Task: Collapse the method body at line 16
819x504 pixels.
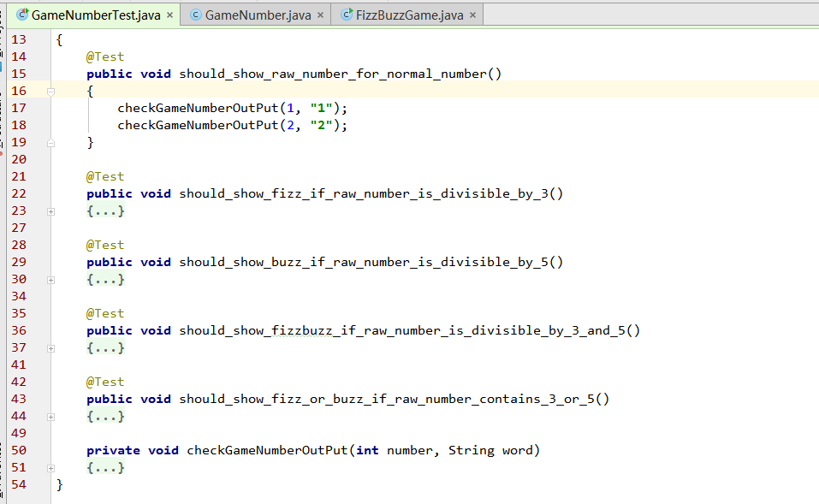Action: point(50,92)
